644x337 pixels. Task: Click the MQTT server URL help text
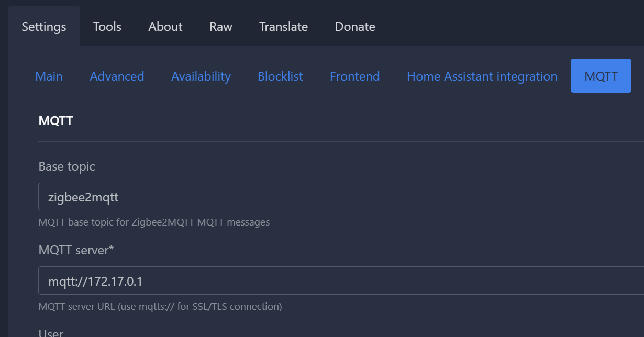[160, 306]
